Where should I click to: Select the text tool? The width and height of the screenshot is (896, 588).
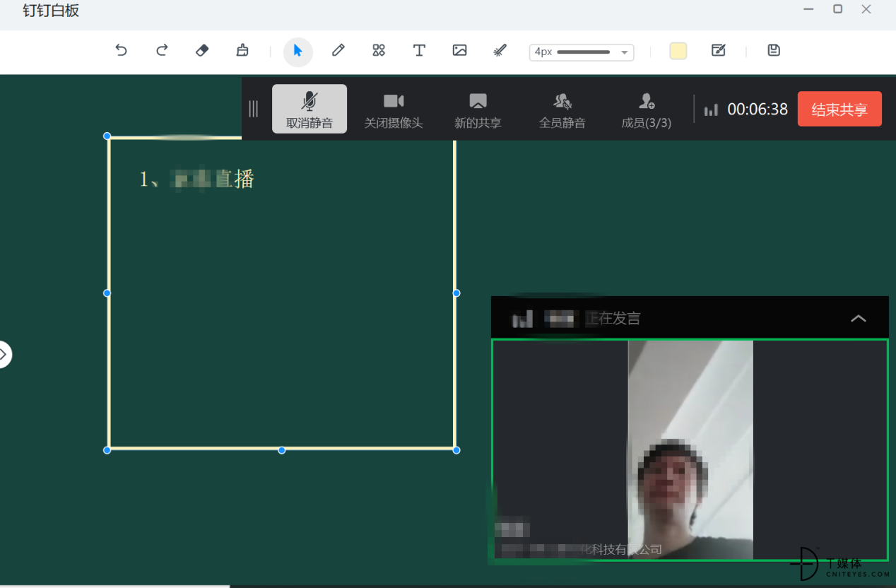(x=419, y=50)
